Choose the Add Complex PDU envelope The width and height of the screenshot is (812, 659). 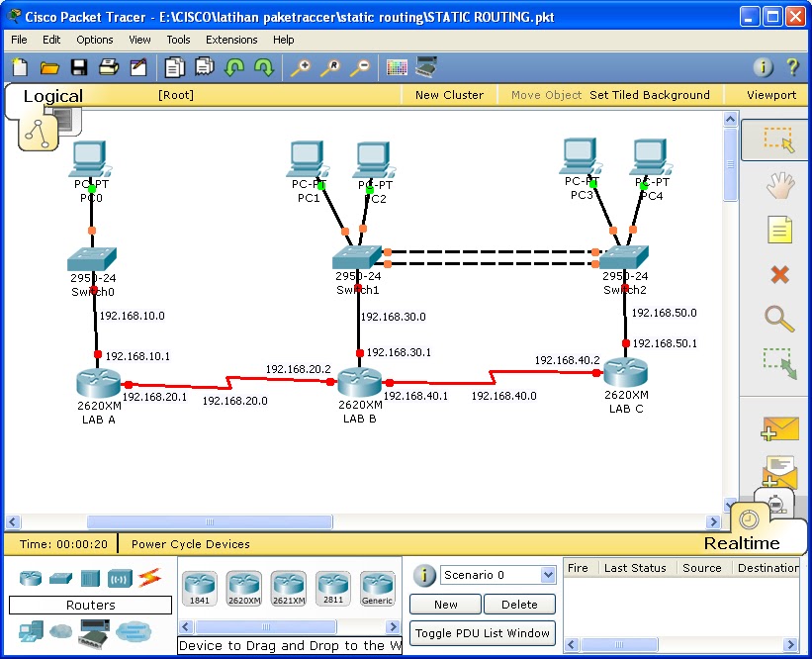point(780,472)
